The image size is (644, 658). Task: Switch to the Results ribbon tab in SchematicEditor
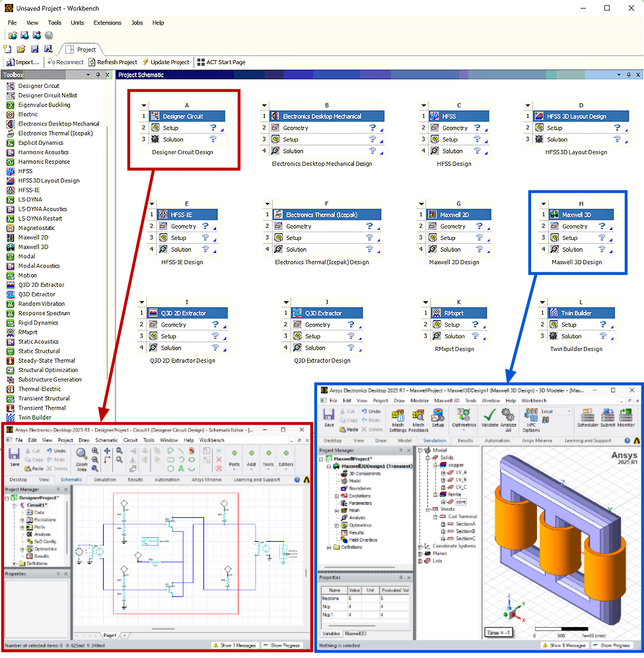[x=135, y=479]
